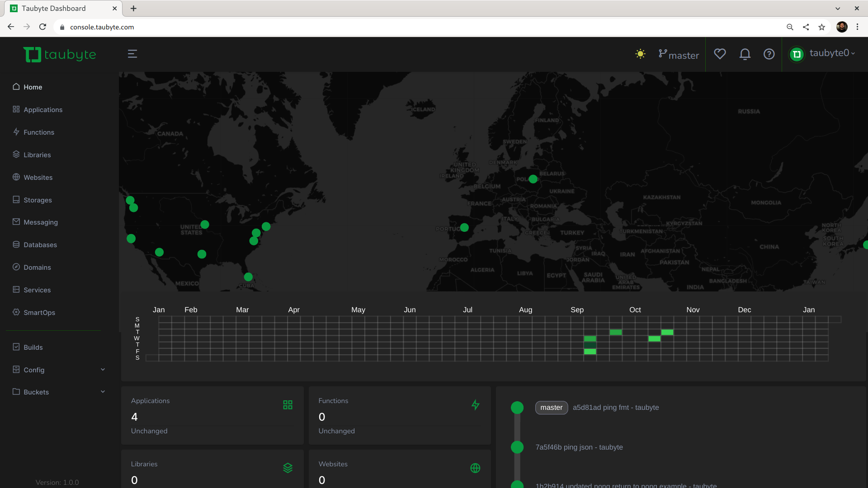Open Databases menu item

tap(40, 245)
